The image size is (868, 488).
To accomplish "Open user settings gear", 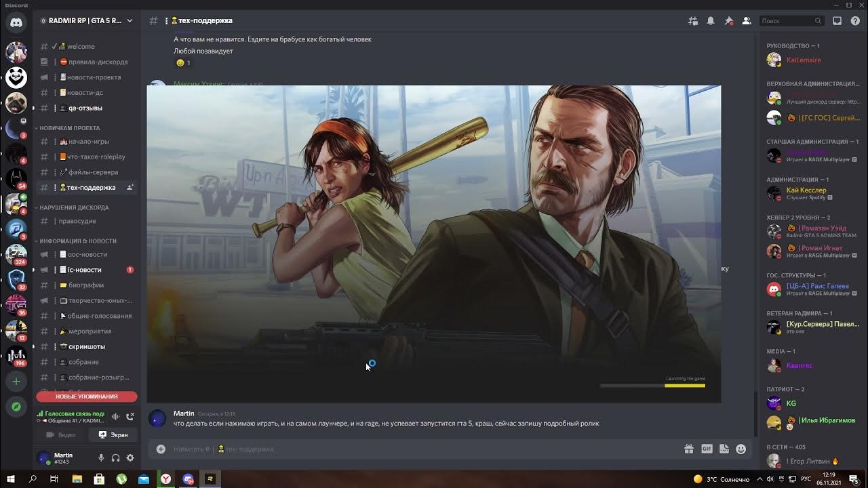I will tap(130, 458).
